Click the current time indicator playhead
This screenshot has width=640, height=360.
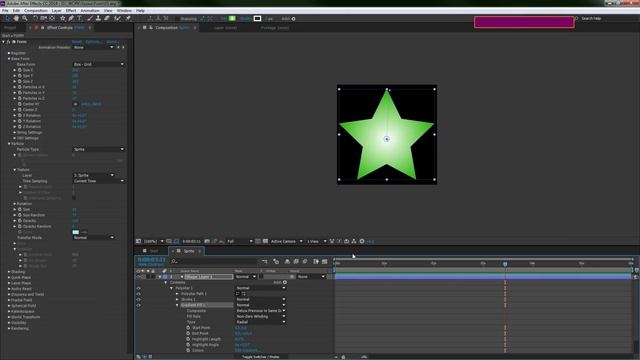coord(505,264)
